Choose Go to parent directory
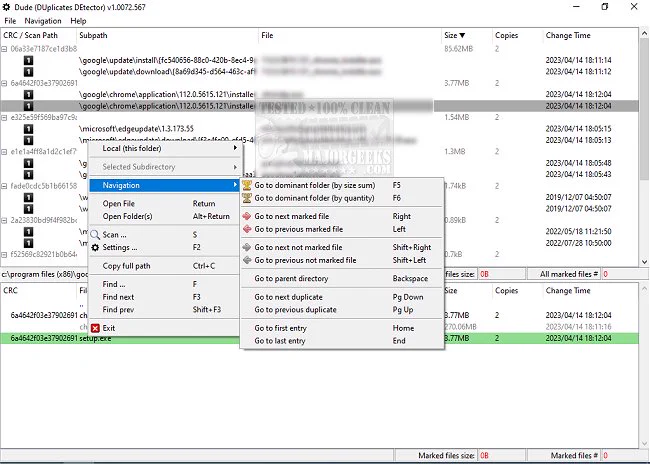This screenshot has height=464, width=650. [x=342, y=279]
